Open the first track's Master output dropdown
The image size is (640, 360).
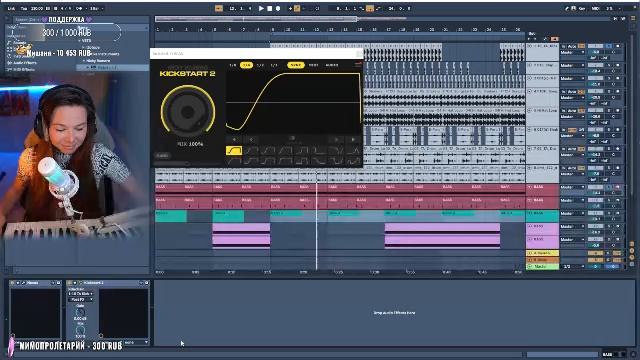(x=572, y=52)
